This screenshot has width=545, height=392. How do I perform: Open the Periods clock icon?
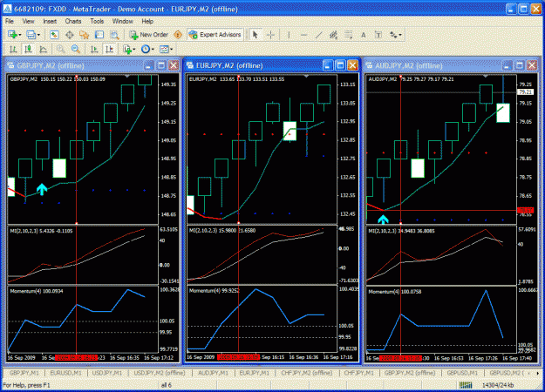(x=146, y=50)
